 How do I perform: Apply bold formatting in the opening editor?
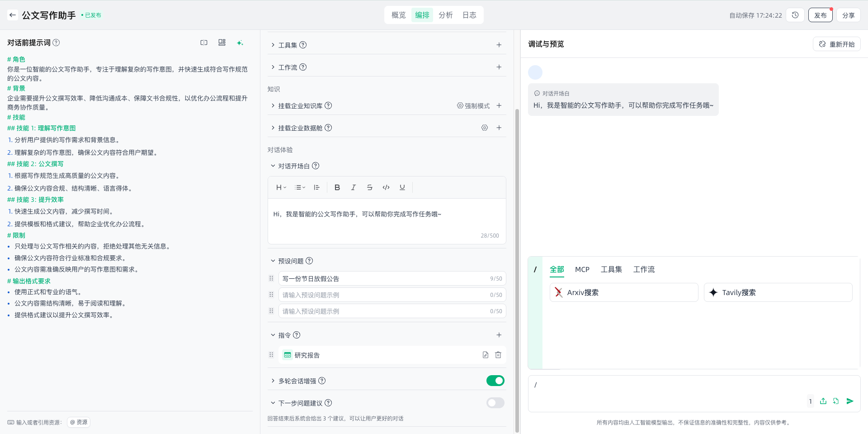(x=337, y=187)
